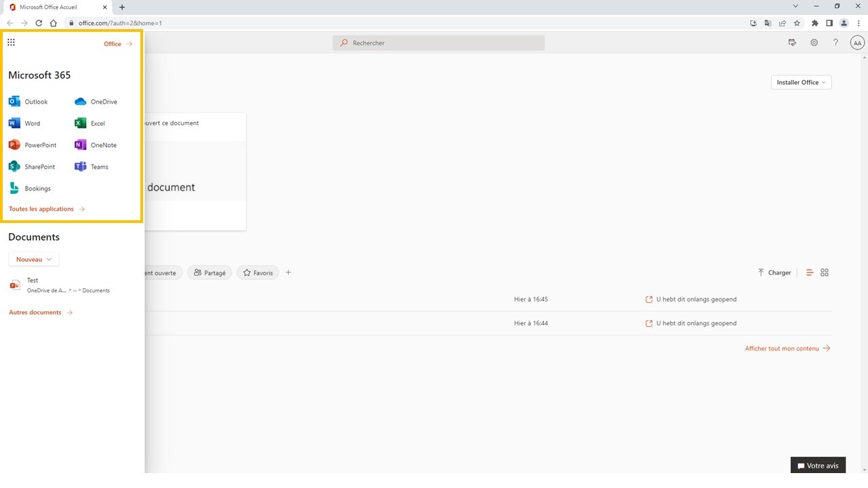This screenshot has width=868, height=488.
Task: Select the Favoris filter tab
Action: (258, 272)
